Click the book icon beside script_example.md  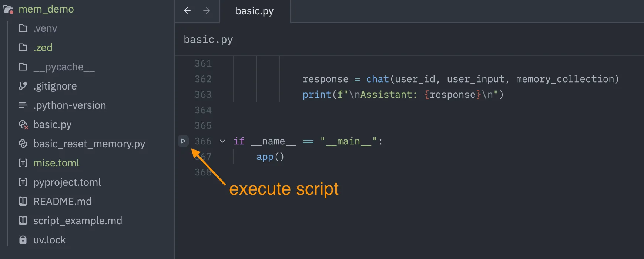pos(23,221)
